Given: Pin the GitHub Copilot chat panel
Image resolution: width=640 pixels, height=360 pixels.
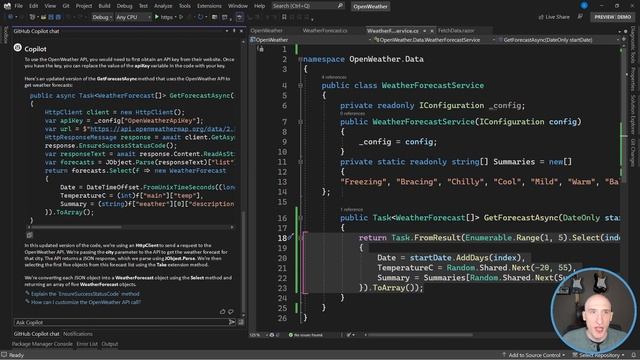Looking at the screenshot, I should pos(234,31).
